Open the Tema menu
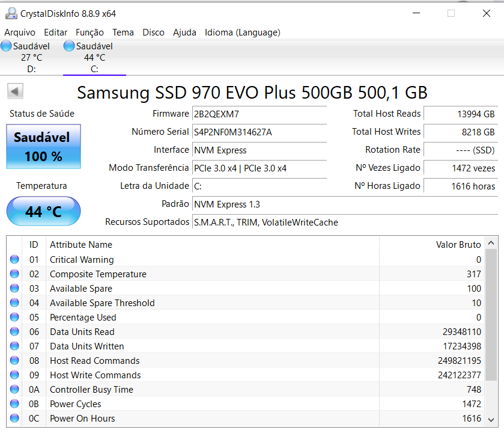504x433 pixels. click(123, 32)
